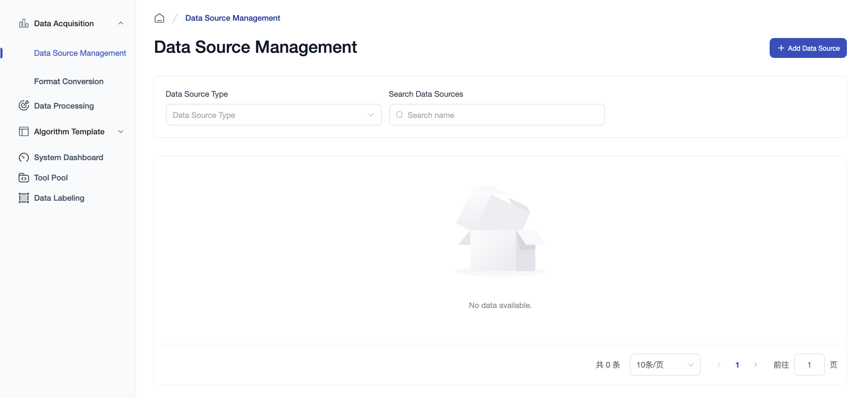Click Data Source Management breadcrumb link
Screen dimensions: 868x398
coord(233,18)
